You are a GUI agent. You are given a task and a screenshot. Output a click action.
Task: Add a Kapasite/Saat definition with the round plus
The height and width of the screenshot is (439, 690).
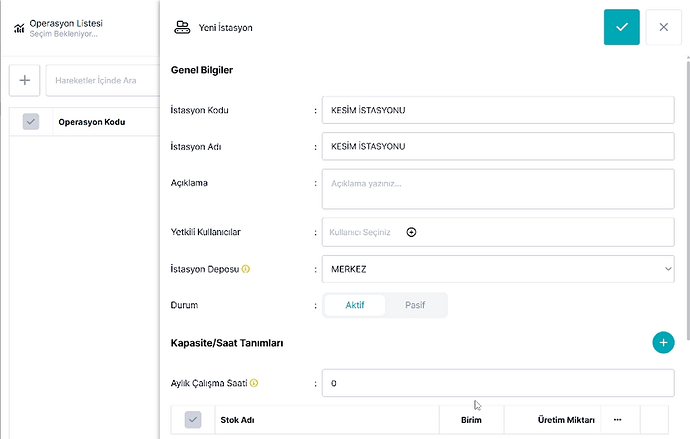[x=663, y=342]
